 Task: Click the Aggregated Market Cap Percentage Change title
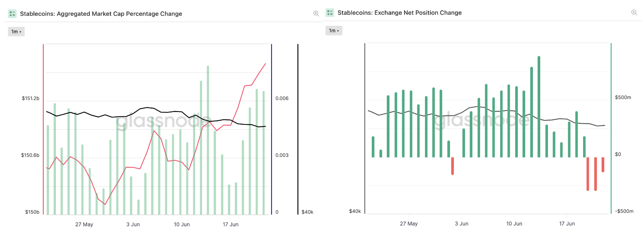pos(101,14)
